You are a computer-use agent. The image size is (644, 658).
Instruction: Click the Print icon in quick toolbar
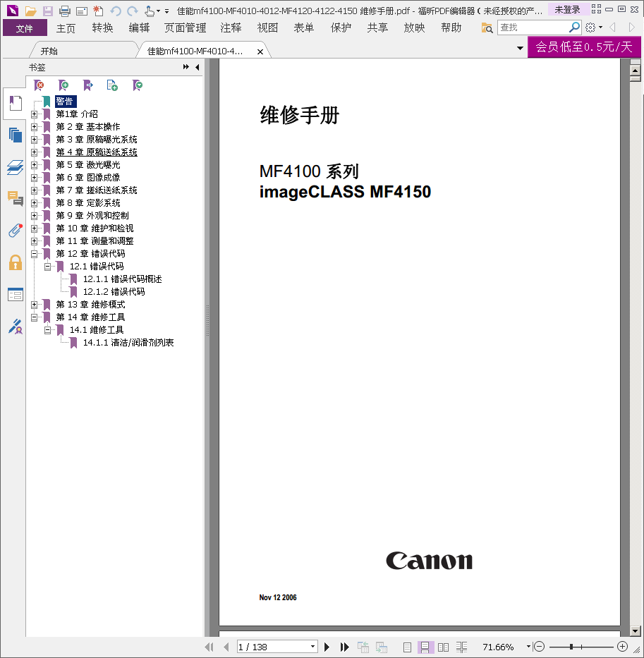tap(65, 11)
